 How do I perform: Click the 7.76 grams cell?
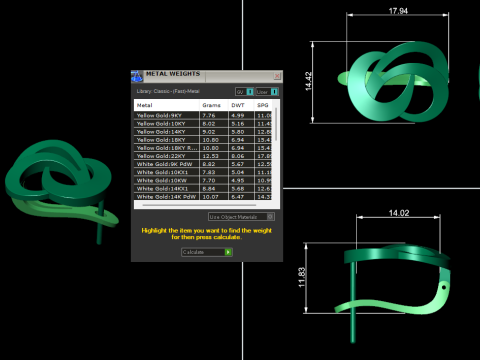[x=214, y=115]
